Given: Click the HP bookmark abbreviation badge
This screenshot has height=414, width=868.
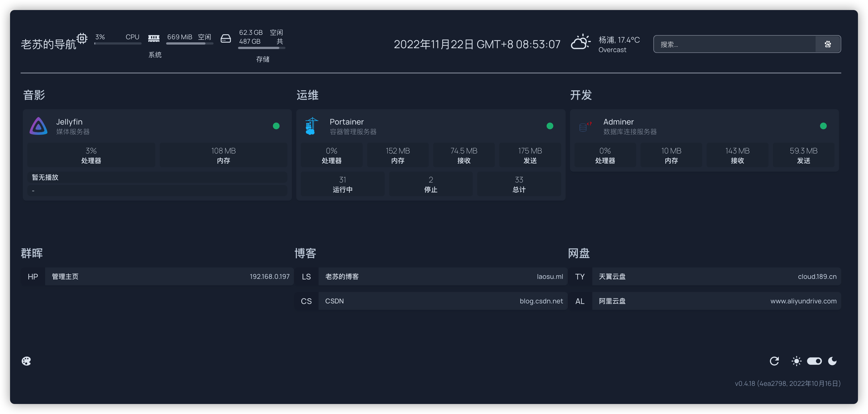Looking at the screenshot, I should tap(33, 277).
